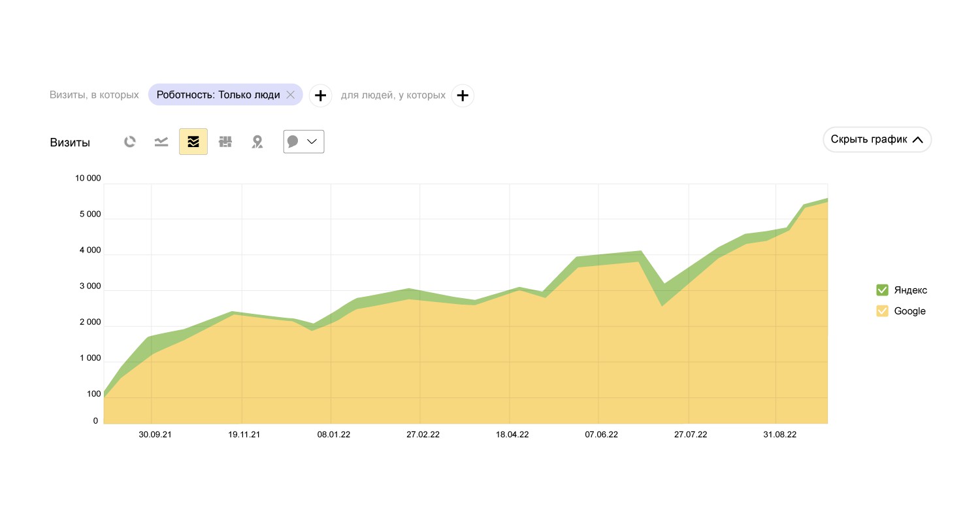The height and width of the screenshot is (523, 980).
Task: Click the 'Визиты' metric label
Action: [70, 143]
